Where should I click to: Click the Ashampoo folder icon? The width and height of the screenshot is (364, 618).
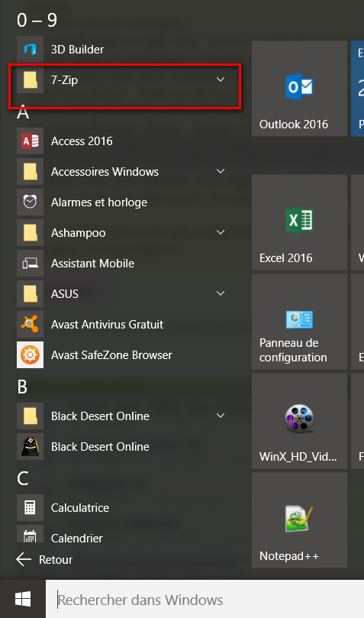[x=30, y=232]
